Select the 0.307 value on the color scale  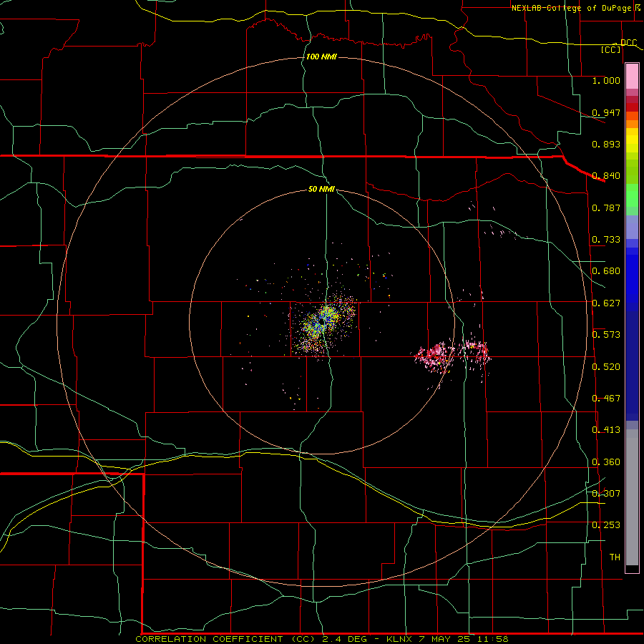[606, 494]
